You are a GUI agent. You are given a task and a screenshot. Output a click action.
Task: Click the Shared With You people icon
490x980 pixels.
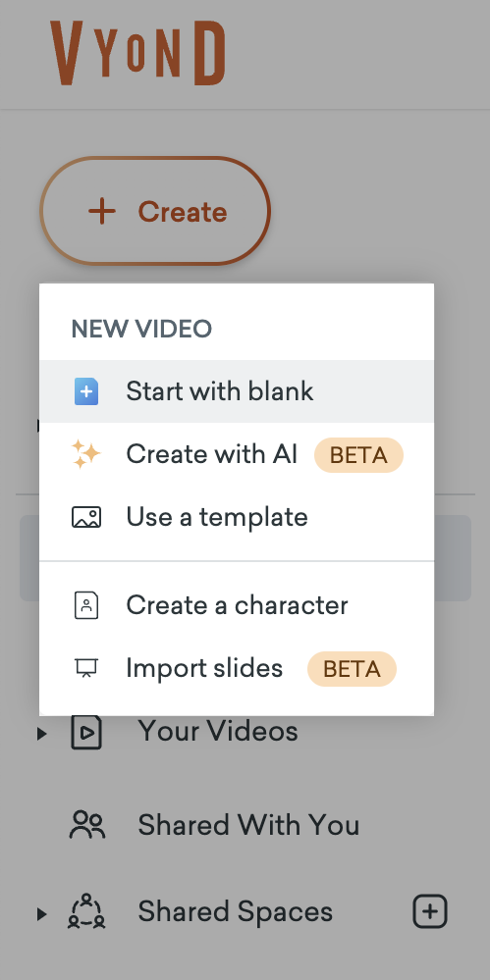tap(87, 825)
